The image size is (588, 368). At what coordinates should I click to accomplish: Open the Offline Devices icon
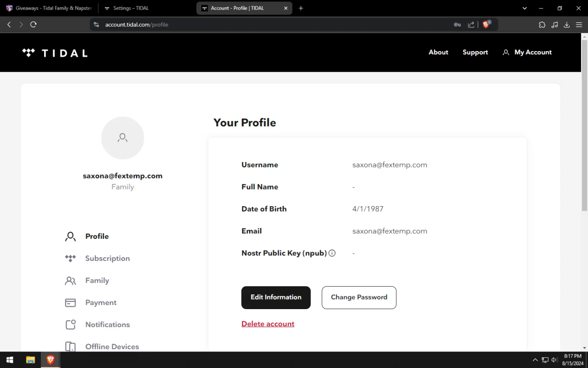tap(70, 346)
